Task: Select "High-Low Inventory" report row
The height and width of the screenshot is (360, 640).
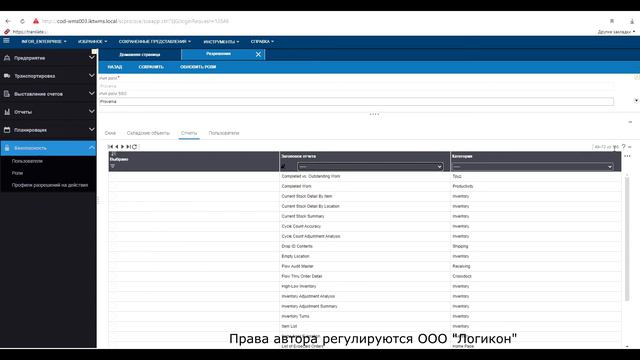Action: pos(365,286)
